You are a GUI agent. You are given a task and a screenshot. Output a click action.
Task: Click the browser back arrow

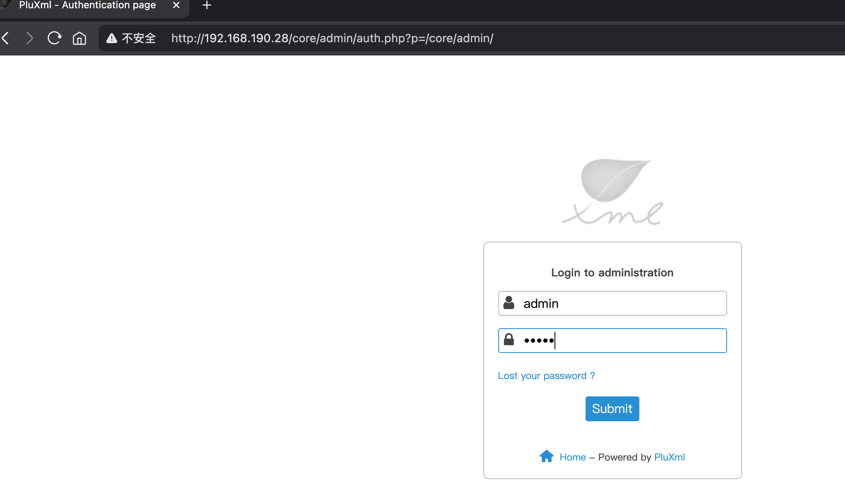tap(6, 38)
